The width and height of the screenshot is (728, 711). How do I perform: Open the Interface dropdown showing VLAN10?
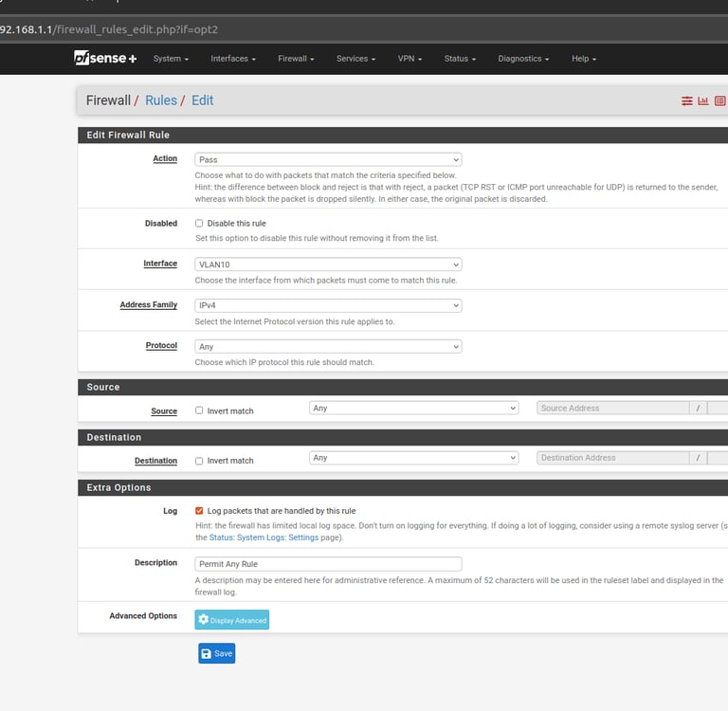[x=328, y=264]
